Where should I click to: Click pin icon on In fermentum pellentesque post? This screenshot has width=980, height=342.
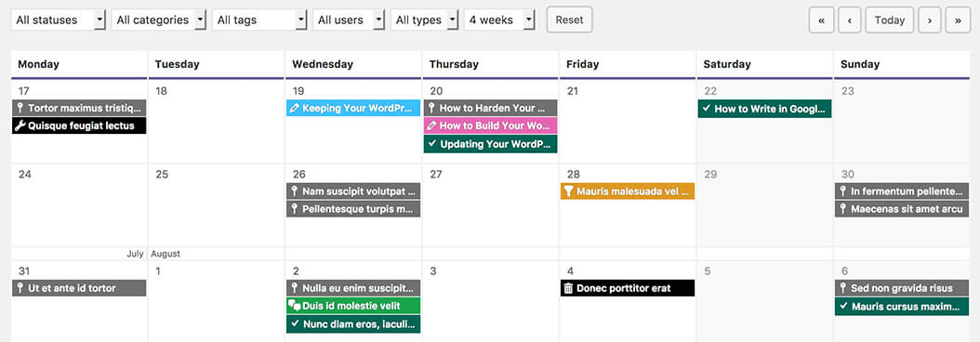(x=843, y=191)
